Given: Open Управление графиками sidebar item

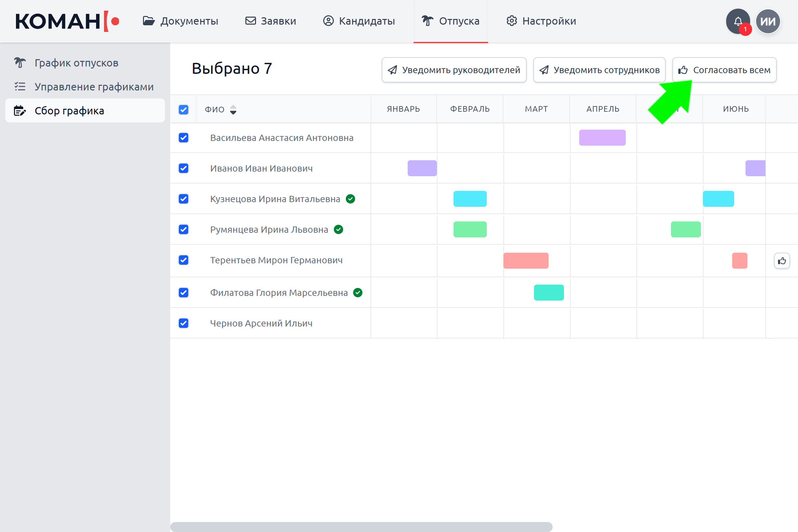Looking at the screenshot, I should (85, 87).
